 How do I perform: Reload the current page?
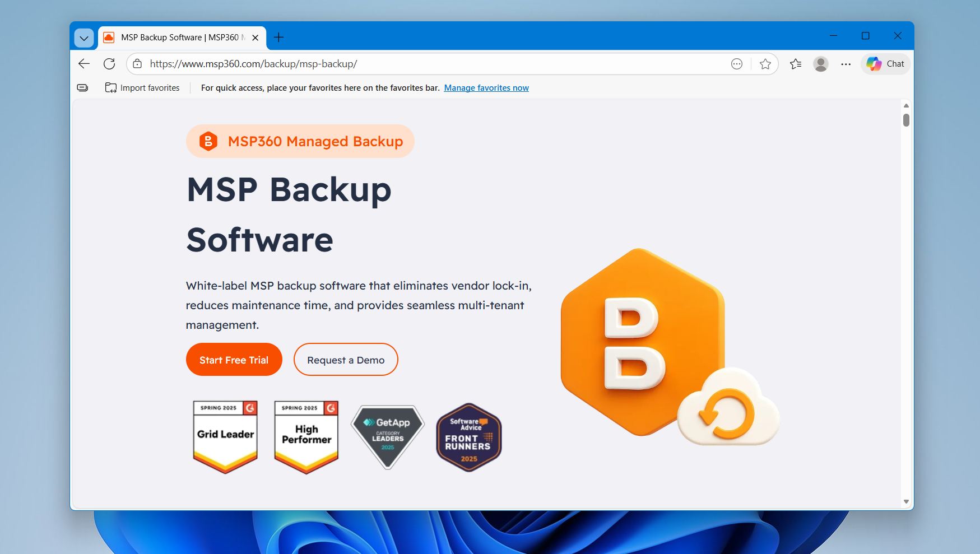pos(109,63)
